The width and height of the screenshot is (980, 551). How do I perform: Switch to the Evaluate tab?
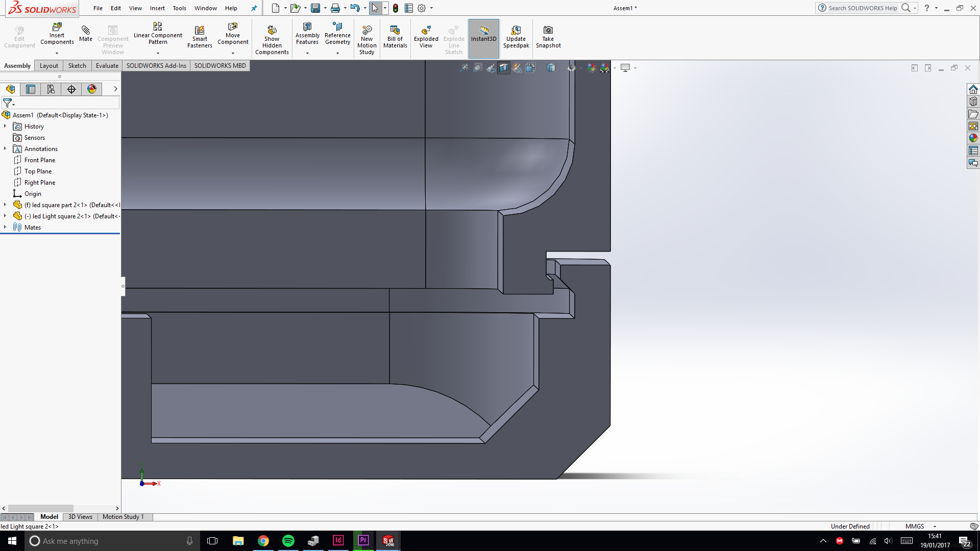tap(107, 66)
